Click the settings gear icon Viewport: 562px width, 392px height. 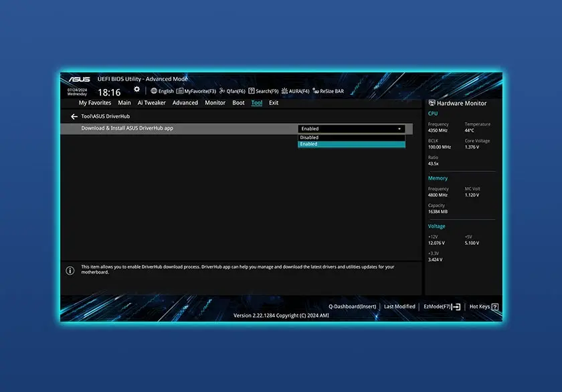[x=136, y=90]
